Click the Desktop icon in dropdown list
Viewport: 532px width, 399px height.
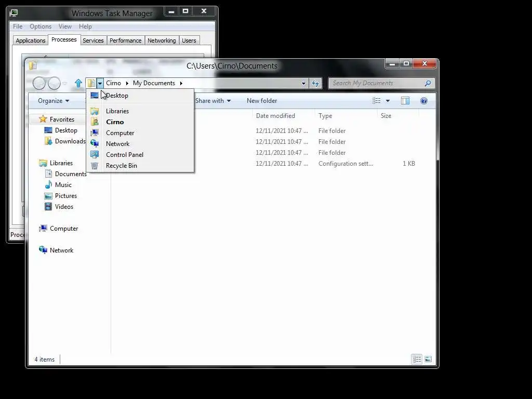point(95,96)
